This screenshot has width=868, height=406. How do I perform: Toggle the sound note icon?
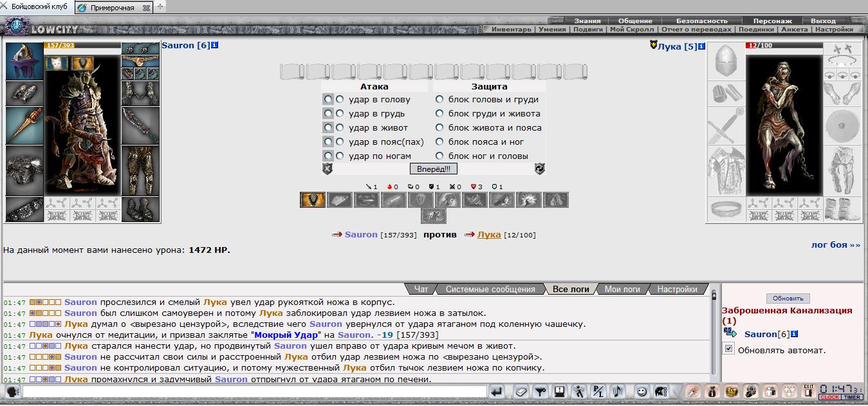pyautogui.click(x=618, y=391)
